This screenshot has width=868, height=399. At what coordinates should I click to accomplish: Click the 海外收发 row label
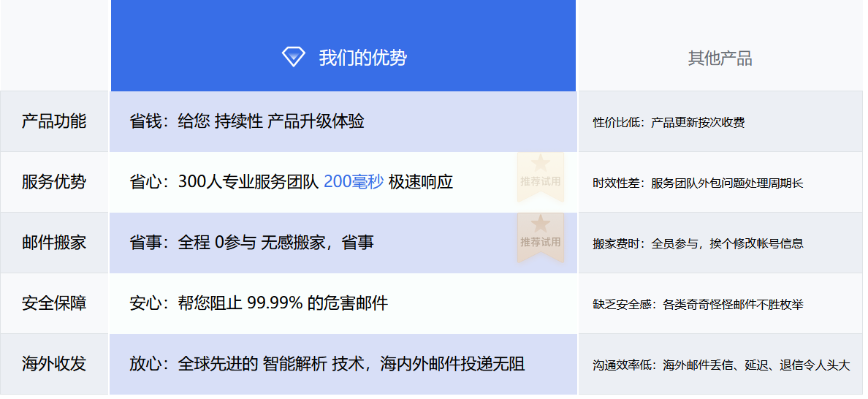pos(54,364)
